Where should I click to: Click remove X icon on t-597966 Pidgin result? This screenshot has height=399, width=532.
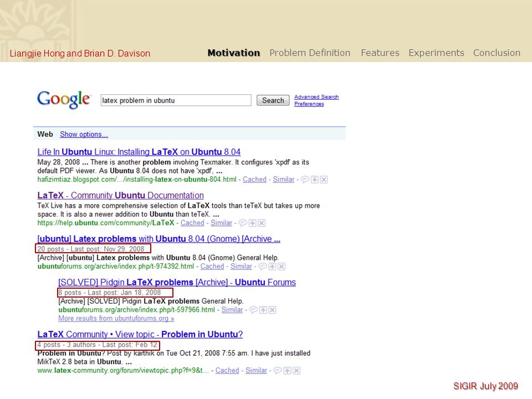pos(273,310)
